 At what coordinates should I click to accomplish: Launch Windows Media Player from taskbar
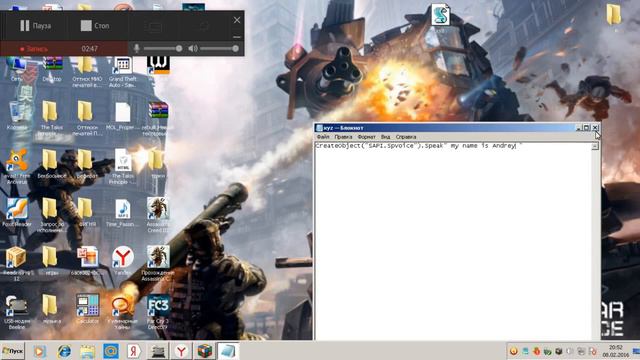pyautogui.click(x=40, y=351)
